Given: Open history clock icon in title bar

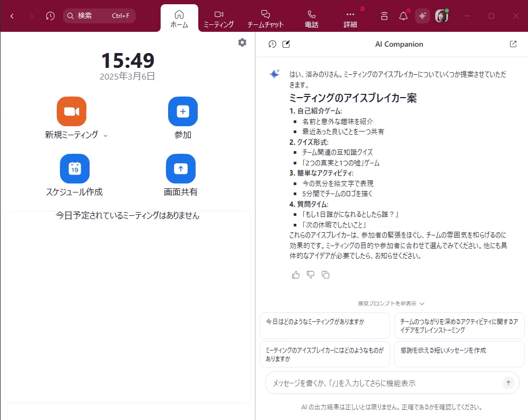Looking at the screenshot, I should pyautogui.click(x=50, y=16).
